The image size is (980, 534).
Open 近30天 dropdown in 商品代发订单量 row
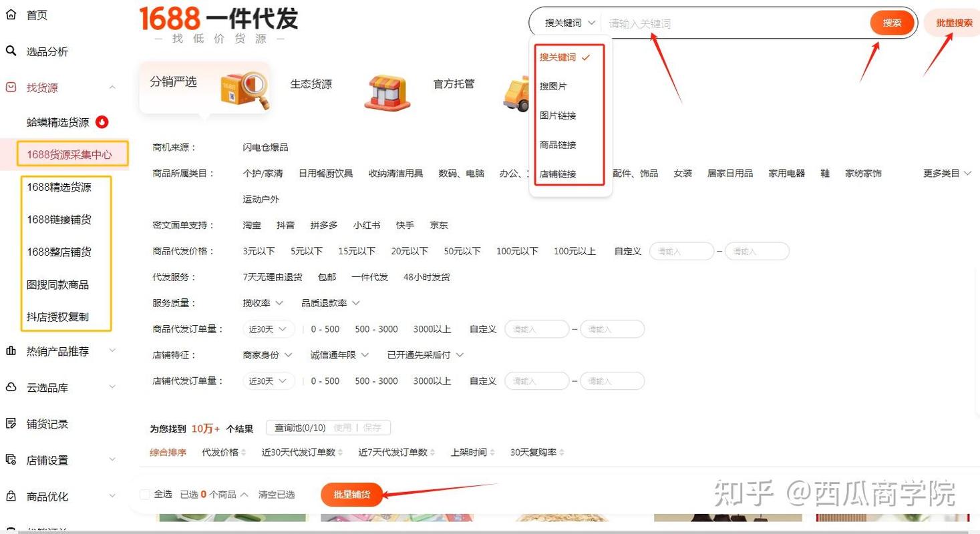[269, 329]
